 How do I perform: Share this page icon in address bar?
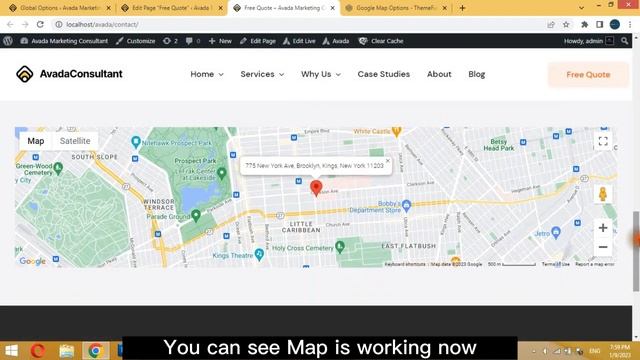(x=551, y=24)
